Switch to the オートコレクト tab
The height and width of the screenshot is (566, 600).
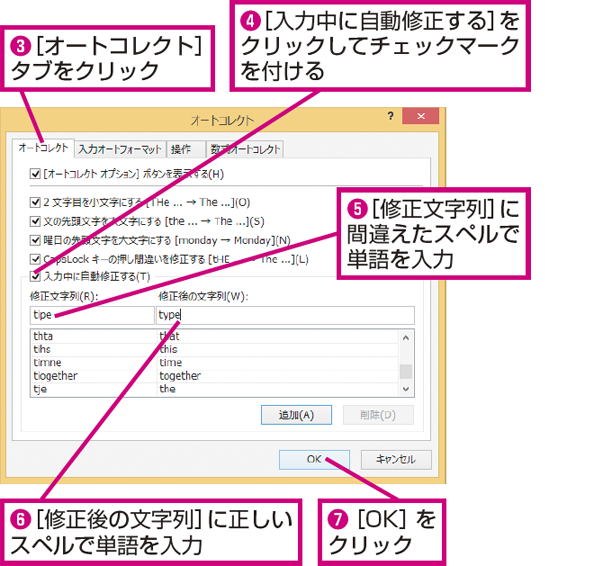point(44,148)
